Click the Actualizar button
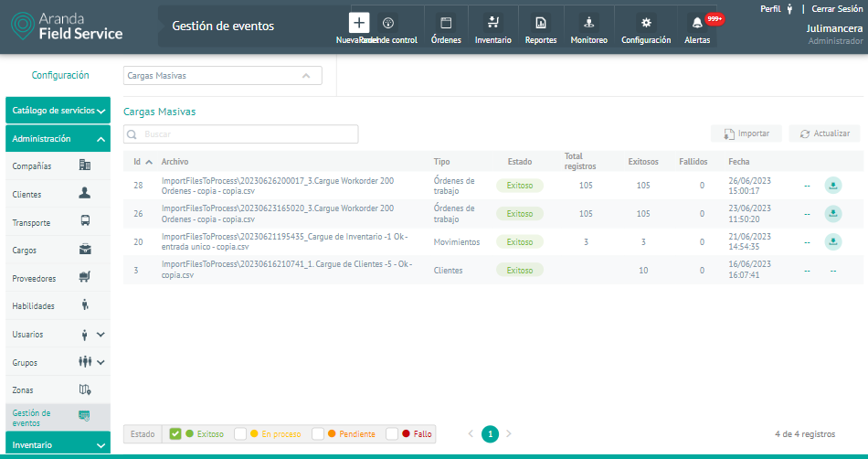The image size is (868, 459). 824,133
